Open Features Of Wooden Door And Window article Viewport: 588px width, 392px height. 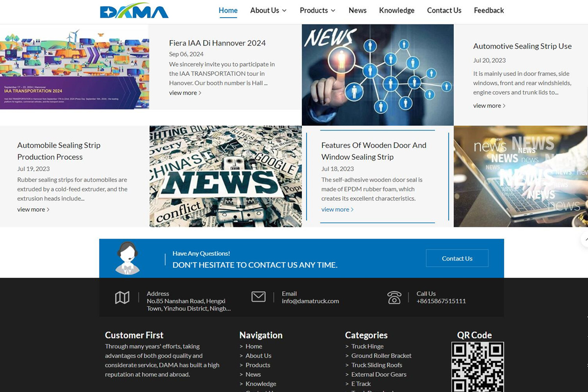pyautogui.click(x=374, y=151)
